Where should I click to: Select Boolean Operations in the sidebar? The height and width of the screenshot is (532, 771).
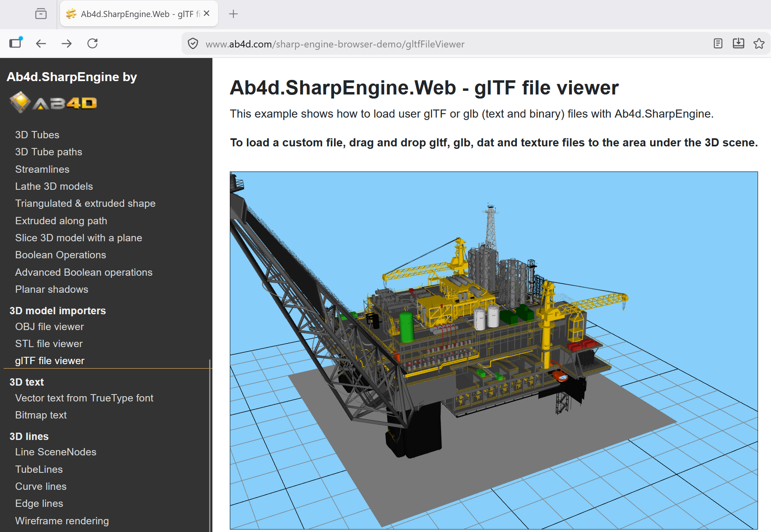click(x=60, y=255)
